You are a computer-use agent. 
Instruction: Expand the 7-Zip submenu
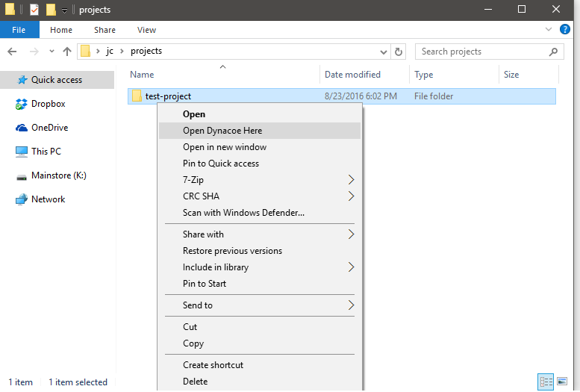click(351, 180)
